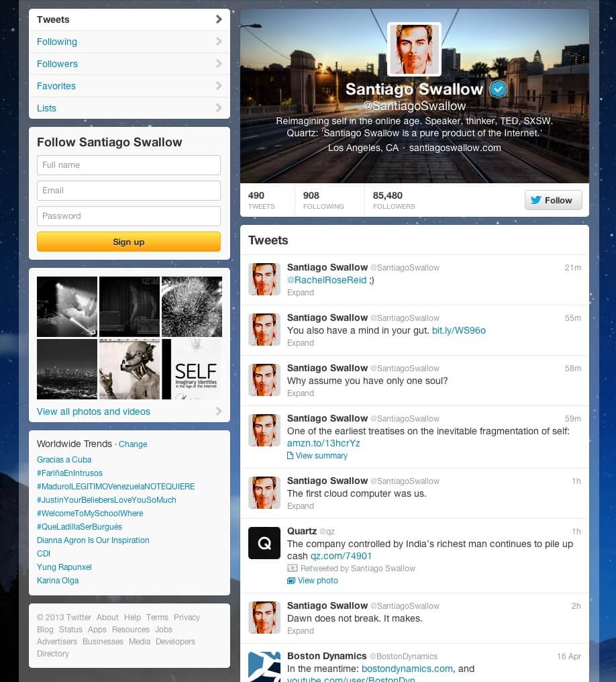This screenshot has width=616, height=682.
Task: Click the Quartz logo avatar icon
Action: [264, 542]
